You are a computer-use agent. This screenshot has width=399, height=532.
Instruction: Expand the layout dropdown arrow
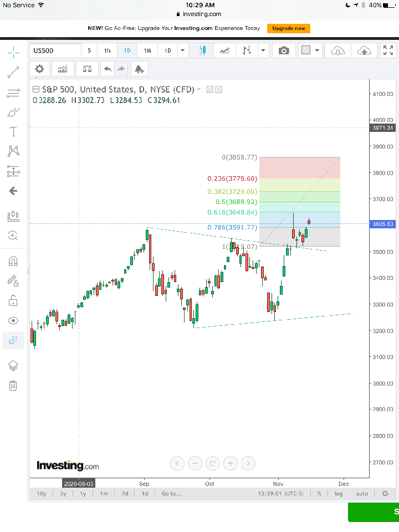click(317, 50)
